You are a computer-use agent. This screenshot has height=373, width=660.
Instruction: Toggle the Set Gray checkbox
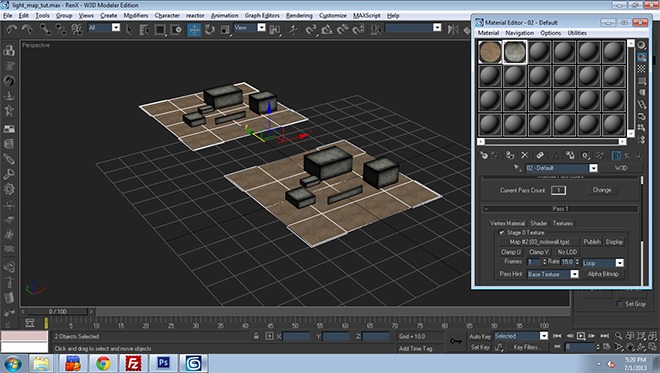coord(620,304)
